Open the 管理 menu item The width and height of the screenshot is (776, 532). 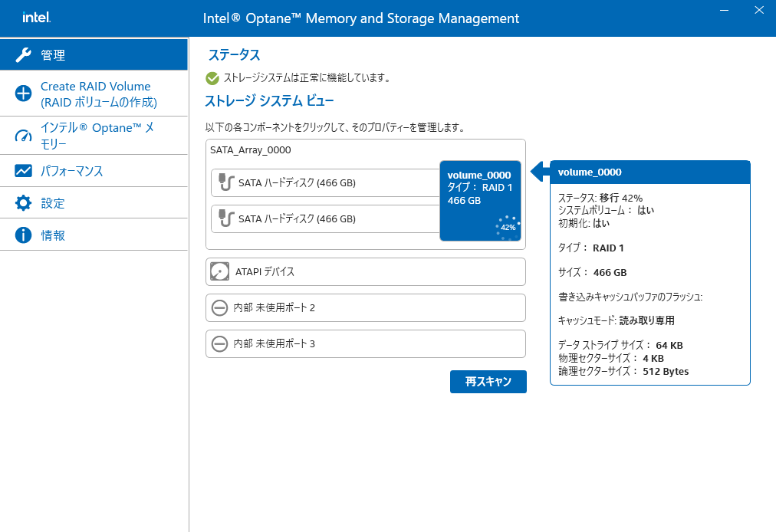94,55
